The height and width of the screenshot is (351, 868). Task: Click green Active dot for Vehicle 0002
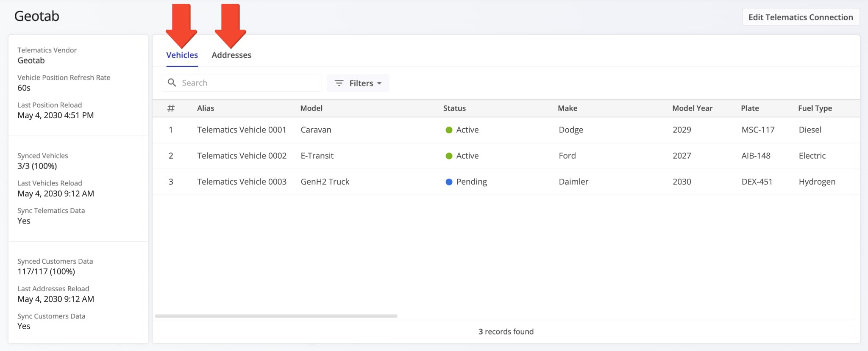(x=449, y=156)
